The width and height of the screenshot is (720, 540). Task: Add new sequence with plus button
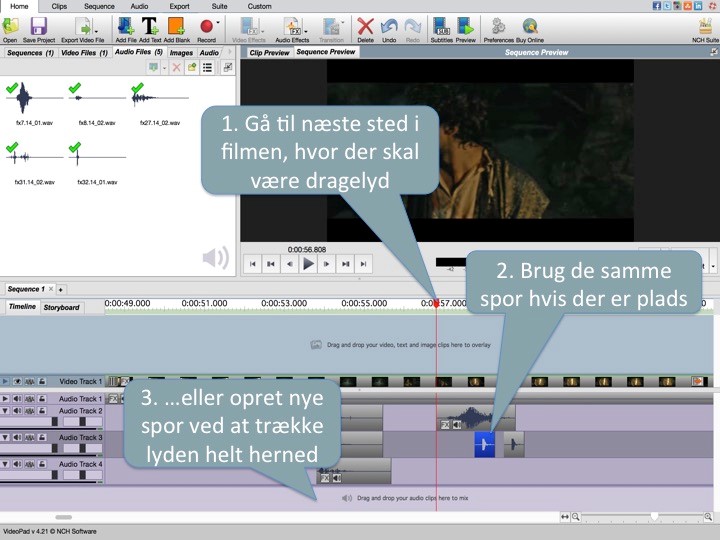pyautogui.click(x=61, y=289)
